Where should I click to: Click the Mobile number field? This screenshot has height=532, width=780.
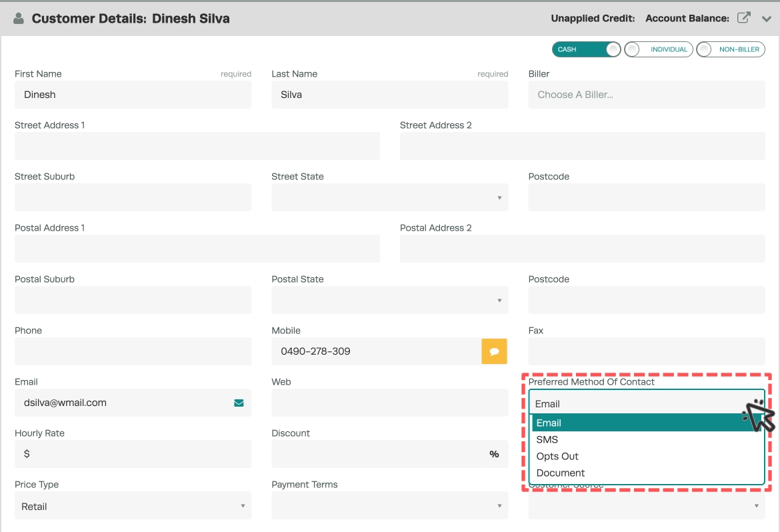(376, 351)
